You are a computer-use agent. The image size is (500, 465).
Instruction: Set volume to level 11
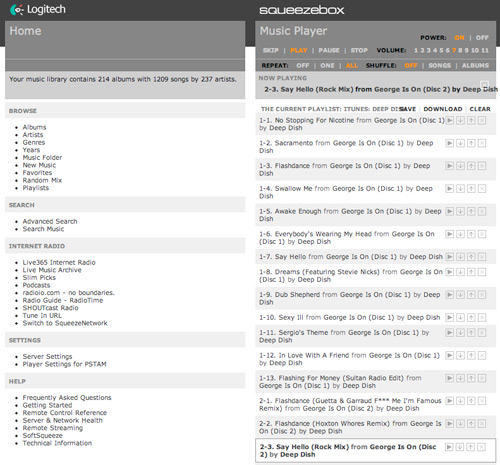(485, 50)
